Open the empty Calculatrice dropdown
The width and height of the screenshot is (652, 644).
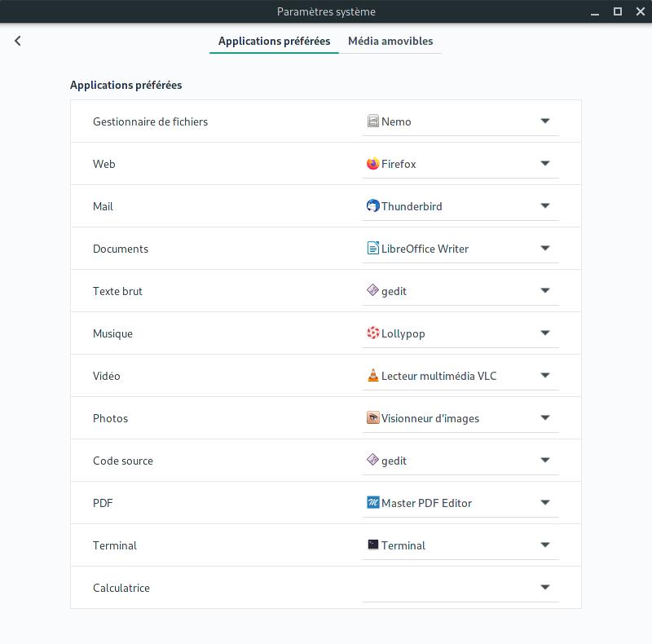coord(460,588)
